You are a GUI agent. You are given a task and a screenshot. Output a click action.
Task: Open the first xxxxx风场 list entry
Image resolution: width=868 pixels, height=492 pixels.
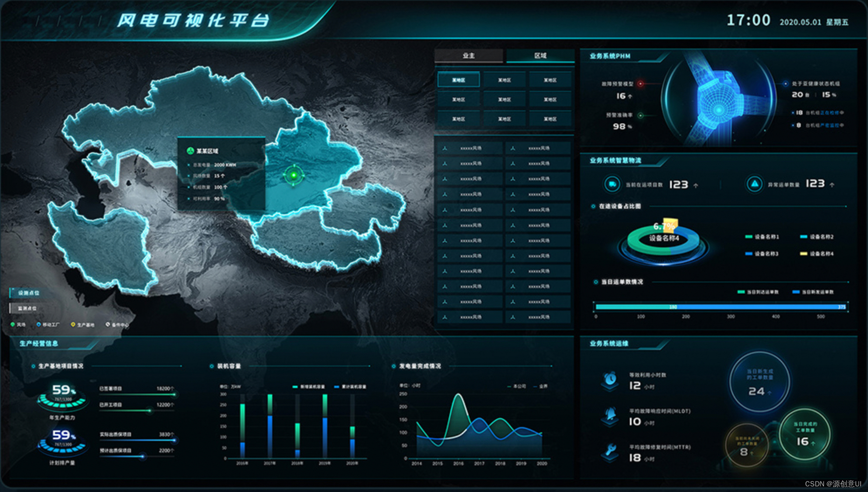[470, 148]
